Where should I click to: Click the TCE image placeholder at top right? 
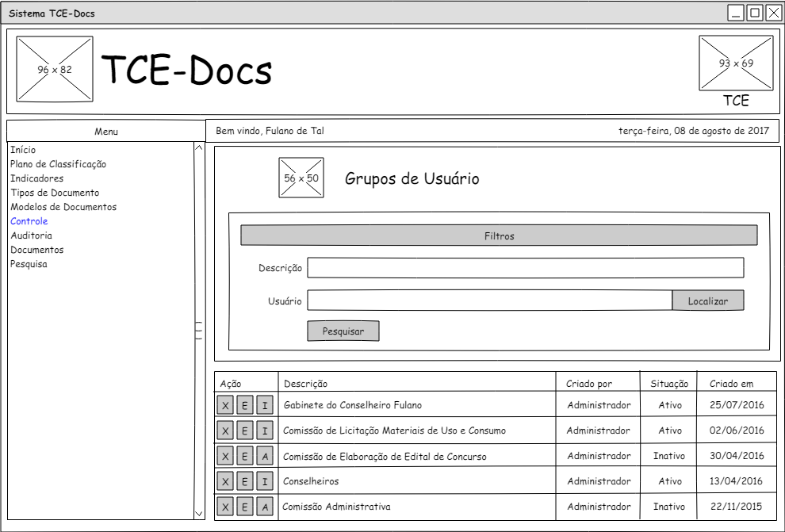point(736,63)
